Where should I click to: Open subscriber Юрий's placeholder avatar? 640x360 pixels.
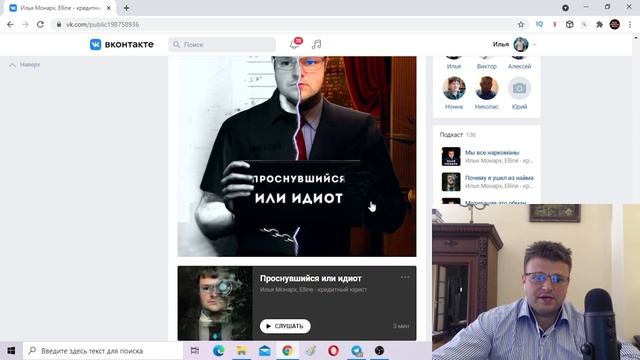click(519, 88)
